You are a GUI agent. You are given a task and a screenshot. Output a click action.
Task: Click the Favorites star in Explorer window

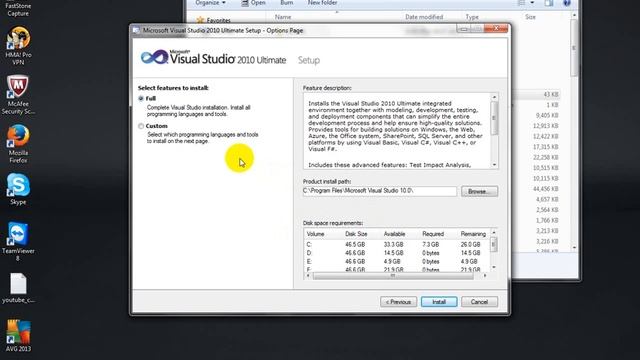[200, 20]
